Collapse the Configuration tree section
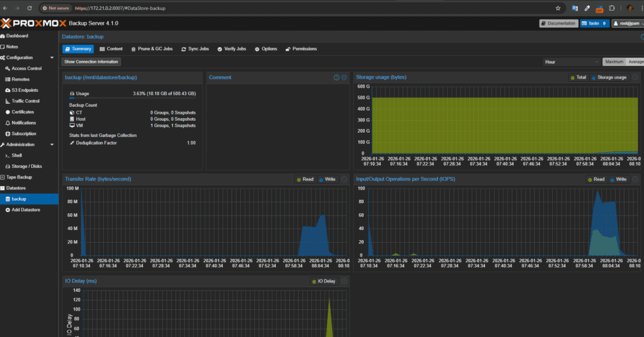644x337 pixels. click(52, 58)
